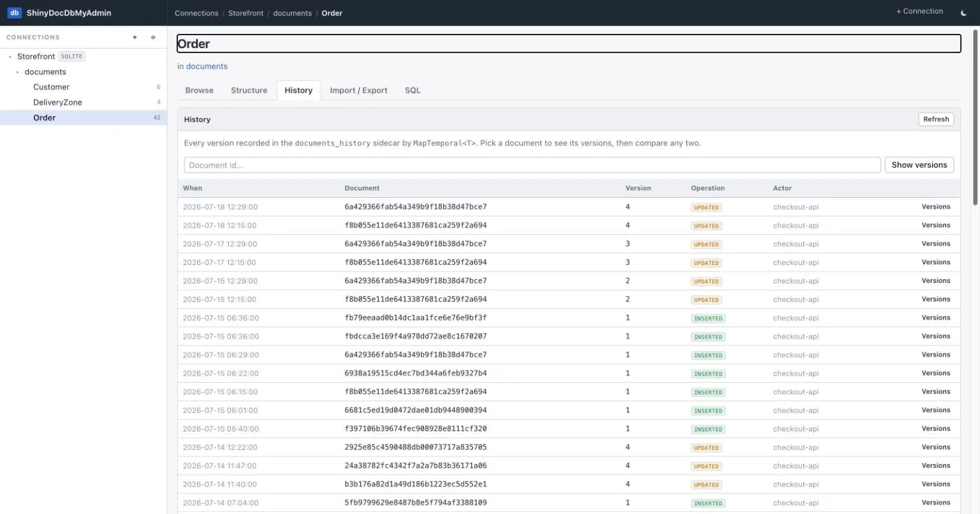Click the SQLITE badge beside Storefront

click(72, 56)
